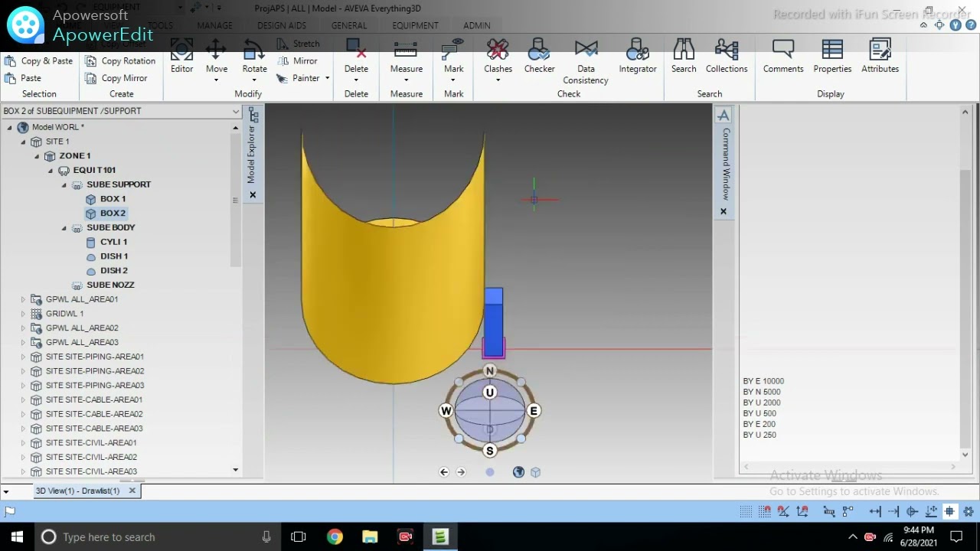980x551 pixels.
Task: Open the Delete dropdown arrow
Action: coord(356,80)
